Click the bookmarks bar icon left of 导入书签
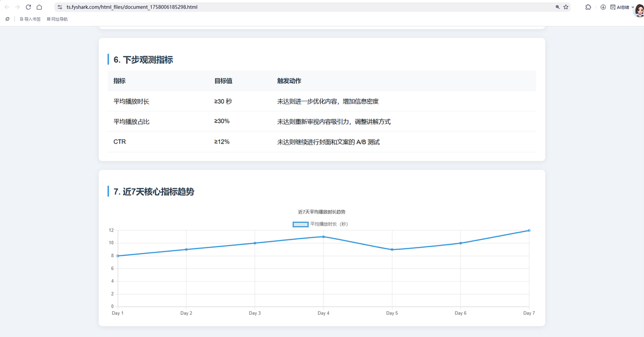This screenshot has height=337, width=644. [x=7, y=19]
